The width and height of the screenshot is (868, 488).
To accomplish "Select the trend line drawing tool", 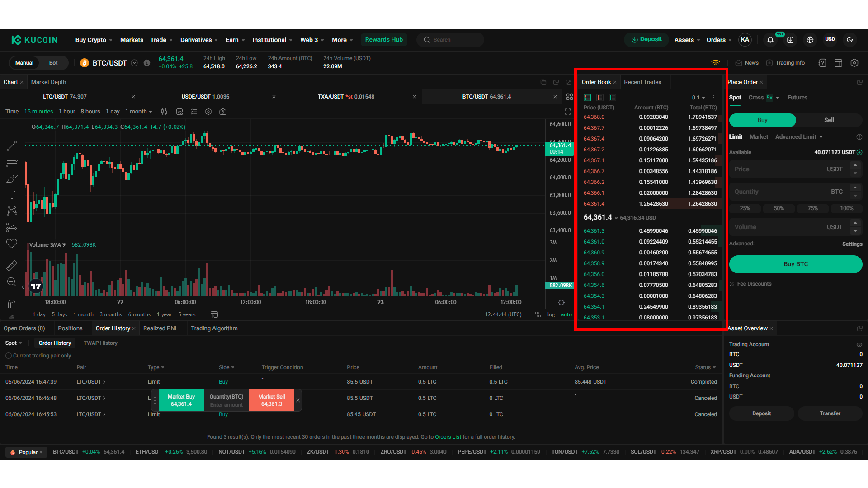I will click(x=12, y=146).
